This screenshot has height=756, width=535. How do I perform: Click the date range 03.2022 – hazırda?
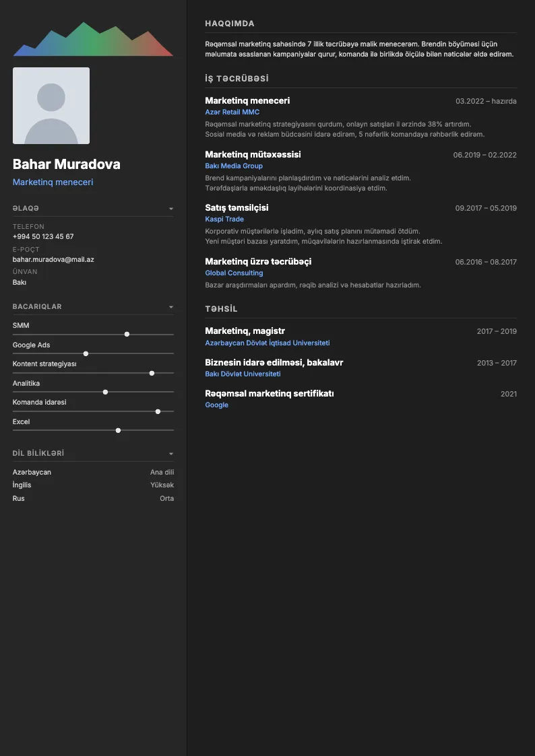486,101
